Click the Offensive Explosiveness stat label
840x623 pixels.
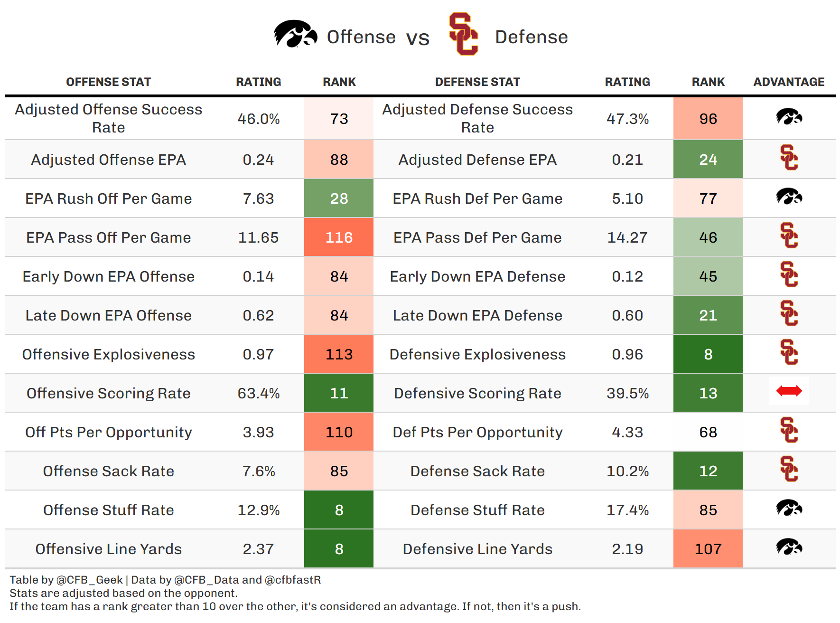tap(108, 354)
